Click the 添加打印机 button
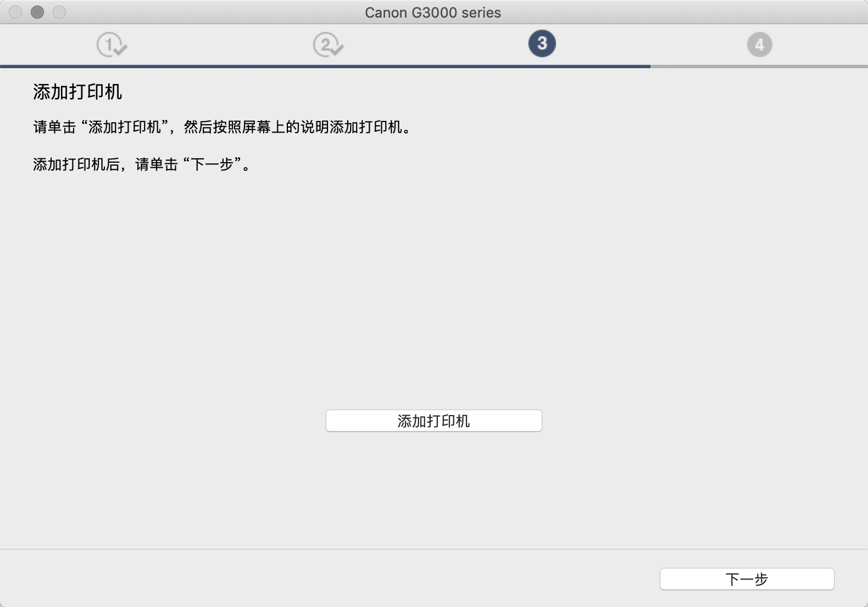This screenshot has width=868, height=607. pyautogui.click(x=433, y=421)
